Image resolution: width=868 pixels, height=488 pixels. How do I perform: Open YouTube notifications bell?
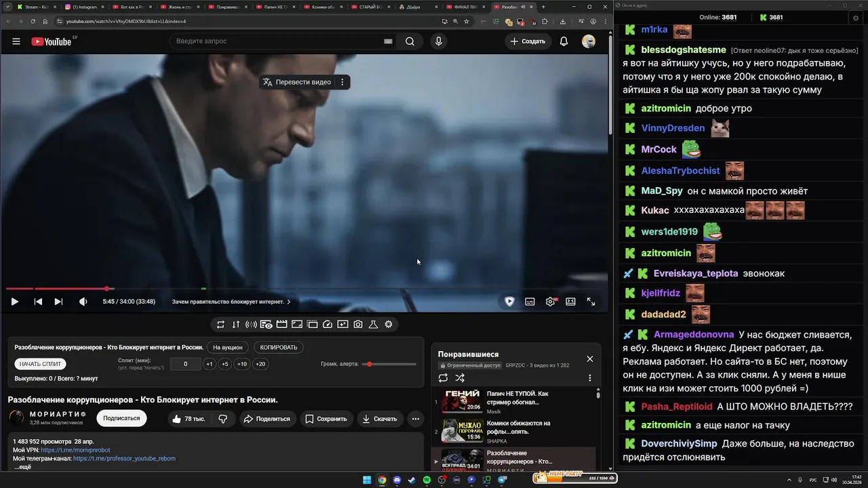pyautogui.click(x=564, y=41)
